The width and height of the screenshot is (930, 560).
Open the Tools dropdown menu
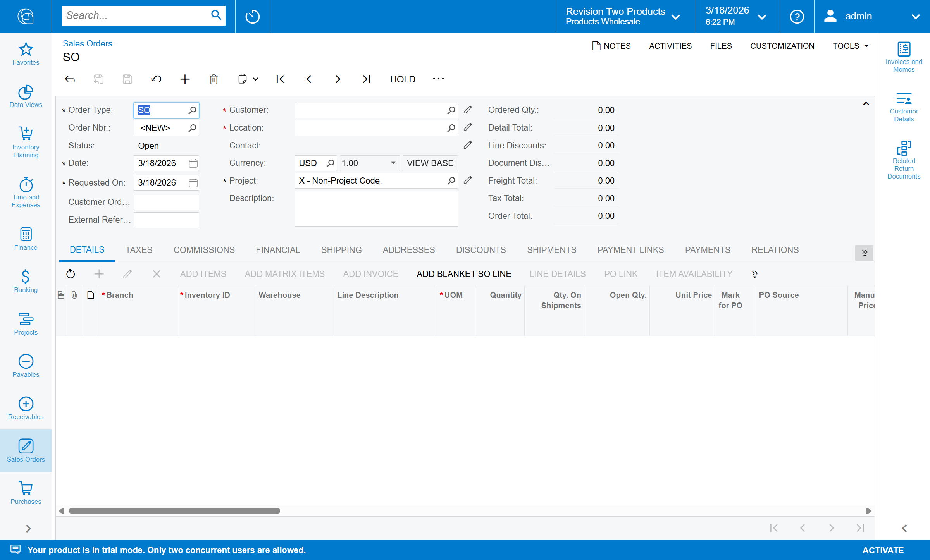tap(850, 46)
